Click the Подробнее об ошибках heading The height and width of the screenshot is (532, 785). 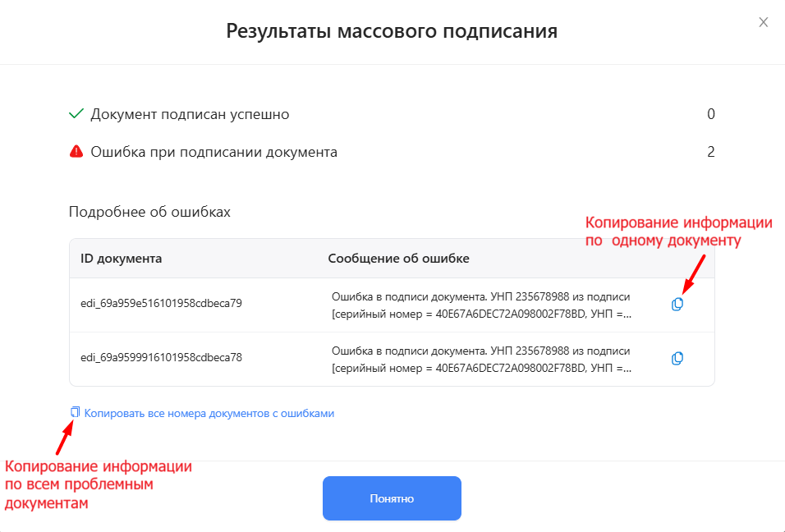point(149,212)
